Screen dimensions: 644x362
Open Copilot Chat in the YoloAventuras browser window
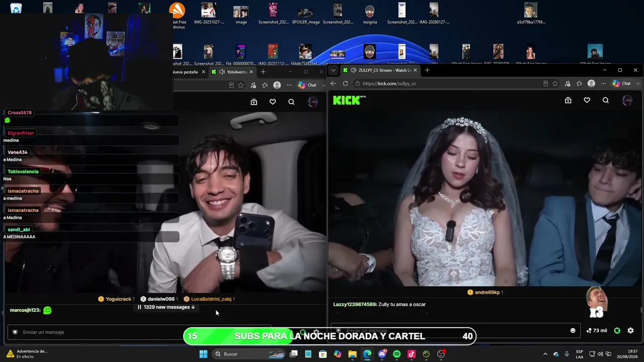[x=307, y=85]
